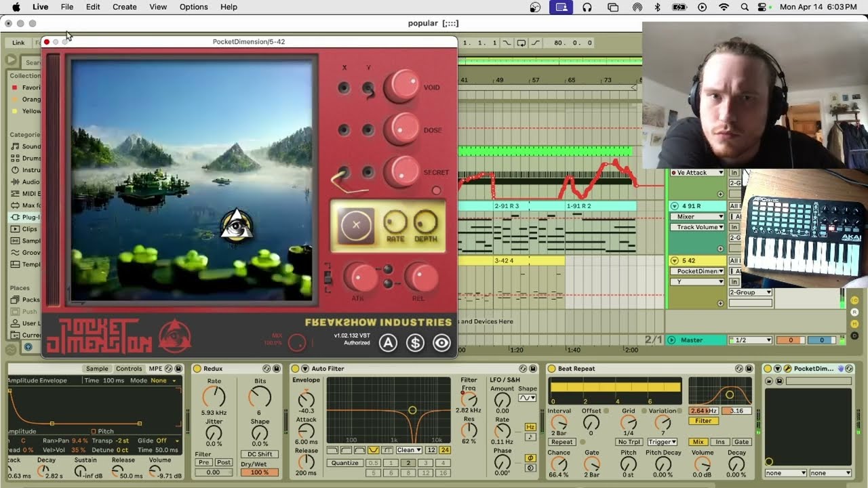Open the View menu
This screenshot has width=868, height=488.
(x=158, y=7)
